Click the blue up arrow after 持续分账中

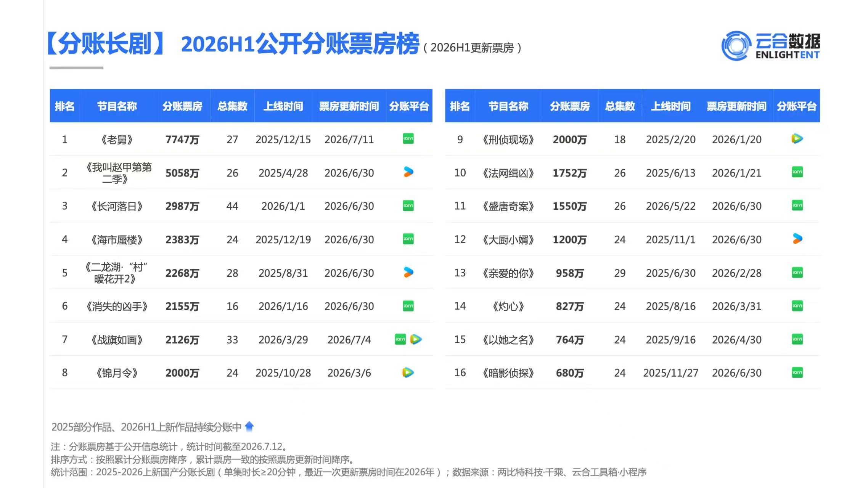pos(249,426)
